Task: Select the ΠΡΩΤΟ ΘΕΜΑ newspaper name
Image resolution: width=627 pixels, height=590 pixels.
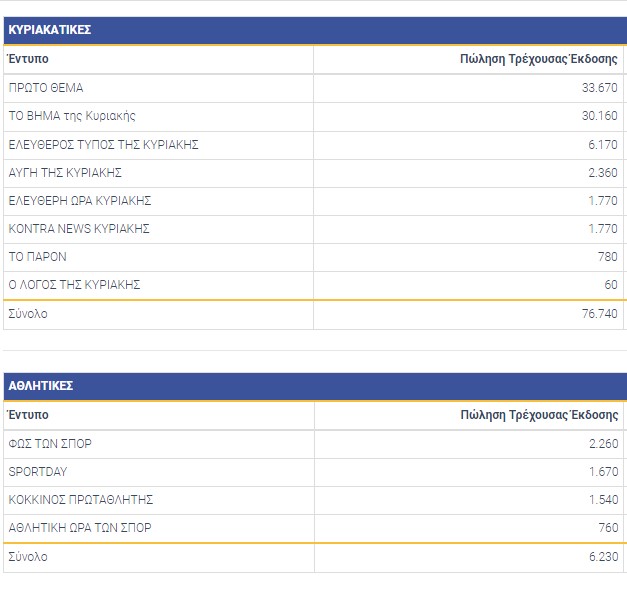Action: (x=46, y=88)
